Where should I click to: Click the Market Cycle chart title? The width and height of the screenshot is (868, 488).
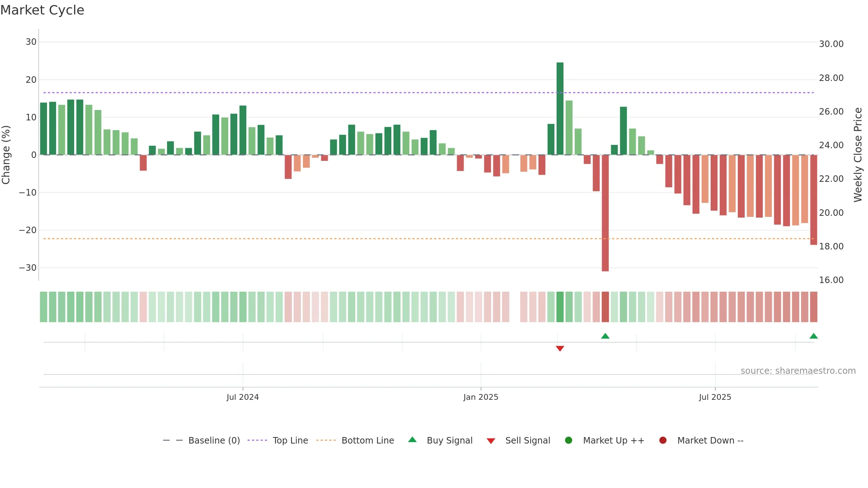42,10
